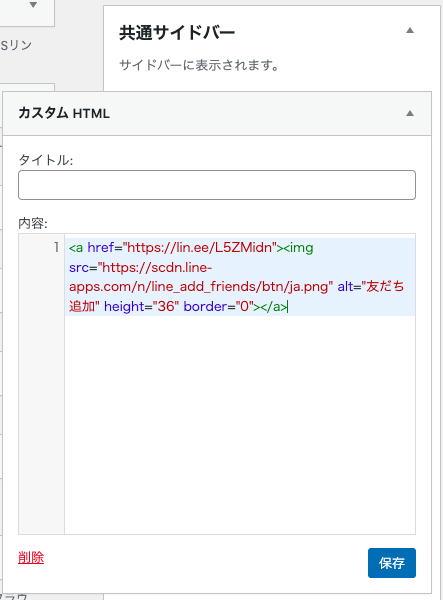Save widget with 保存 button

pyautogui.click(x=392, y=563)
